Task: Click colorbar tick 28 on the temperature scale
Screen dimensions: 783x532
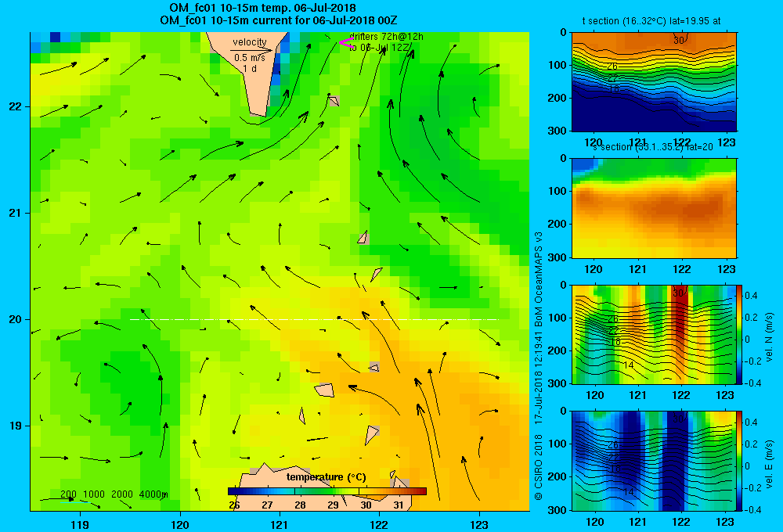Action: coord(300,505)
